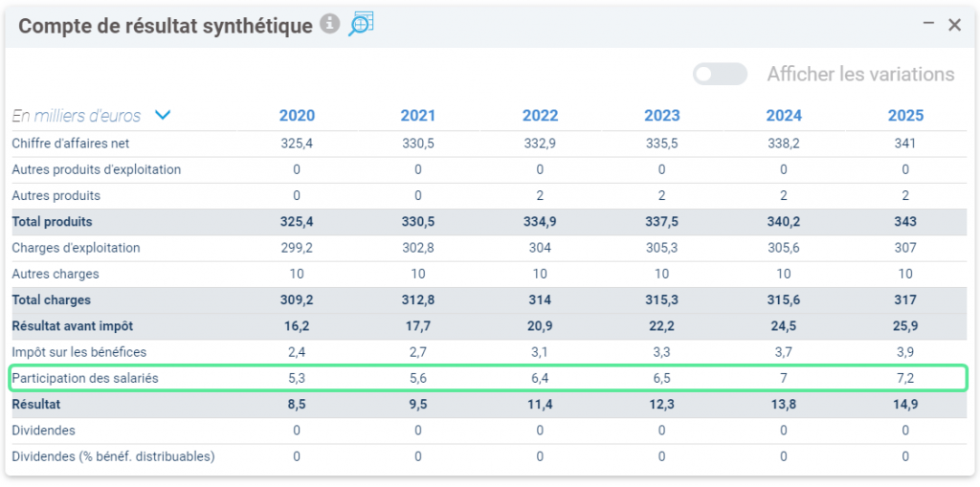The image size is (980, 487).
Task: Click the Afficher les variations label
Action: coord(860,75)
